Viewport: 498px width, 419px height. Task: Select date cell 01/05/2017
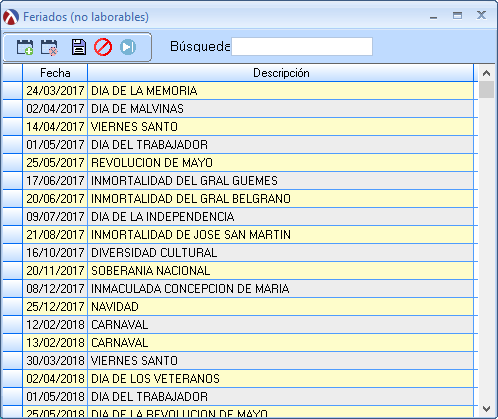tap(55, 145)
